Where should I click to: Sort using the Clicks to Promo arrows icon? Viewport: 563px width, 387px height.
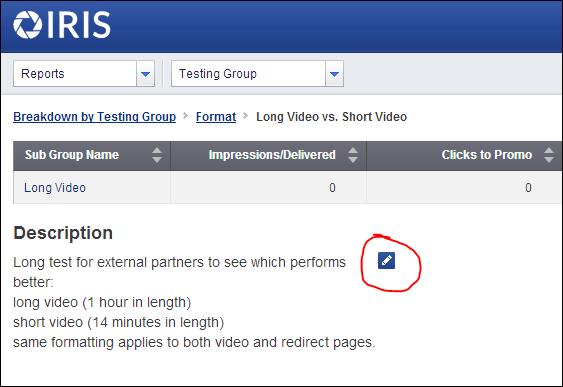[549, 155]
